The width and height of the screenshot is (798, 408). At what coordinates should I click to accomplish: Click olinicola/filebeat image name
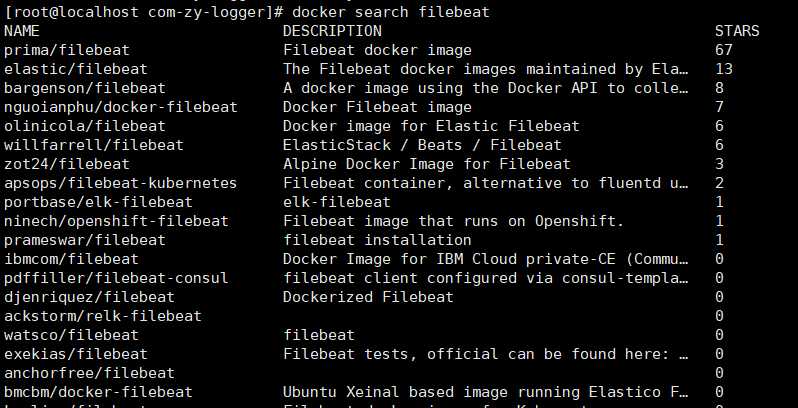pyautogui.click(x=85, y=126)
